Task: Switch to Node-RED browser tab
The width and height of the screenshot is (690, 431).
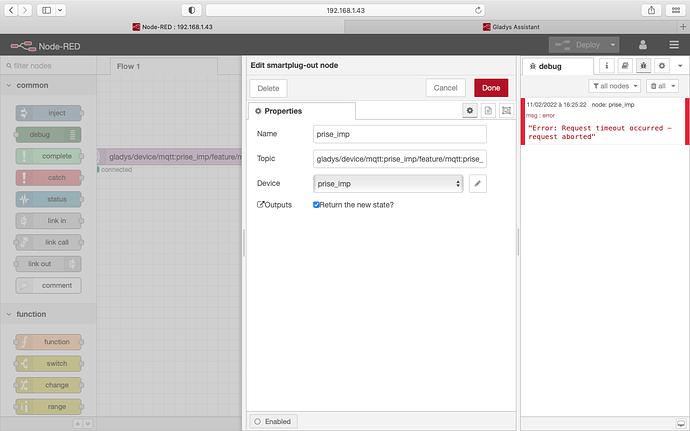Action: click(172, 27)
